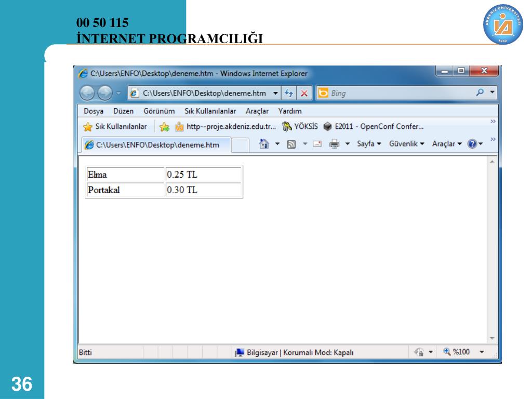This screenshot has width=532, height=399.
Task: Click the Bing search box
Action: 395,93
